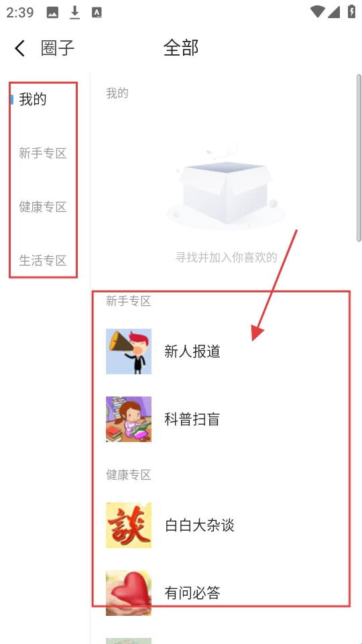
Task: Tap the download icon in status bar
Action: pyautogui.click(x=74, y=12)
